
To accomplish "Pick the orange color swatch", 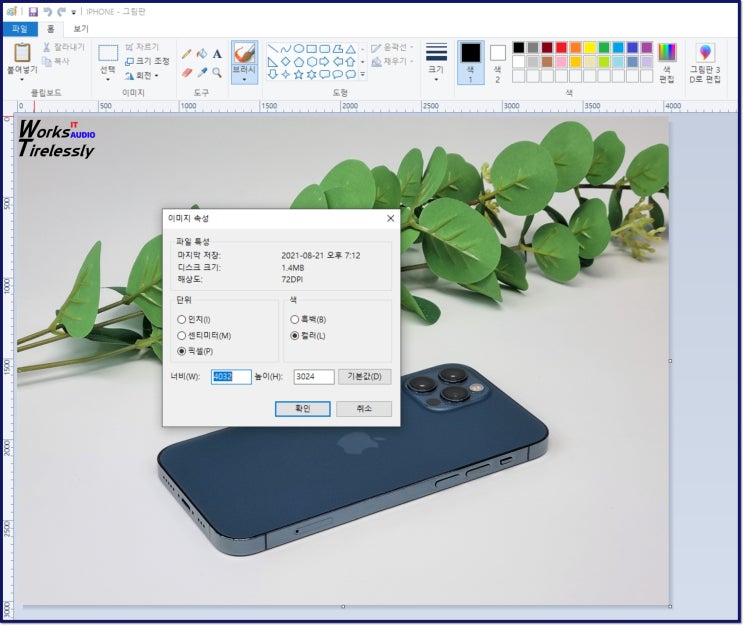I will point(575,48).
